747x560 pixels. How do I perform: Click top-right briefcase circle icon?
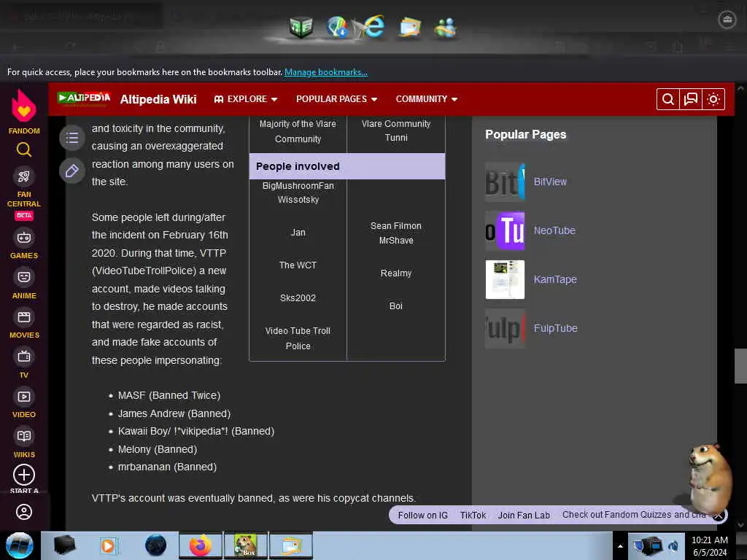point(727,20)
